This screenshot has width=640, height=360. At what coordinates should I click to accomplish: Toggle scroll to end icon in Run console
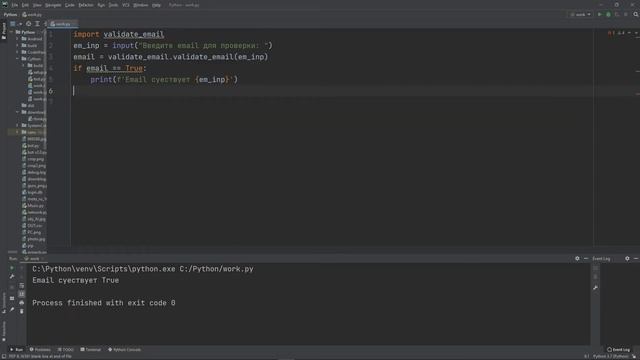22,294
